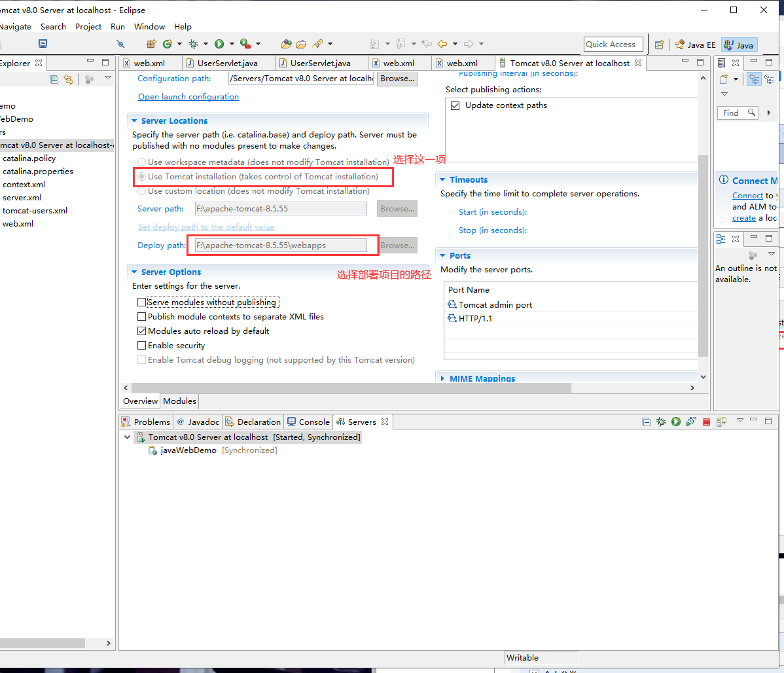Switch to the Console tab

pos(308,422)
